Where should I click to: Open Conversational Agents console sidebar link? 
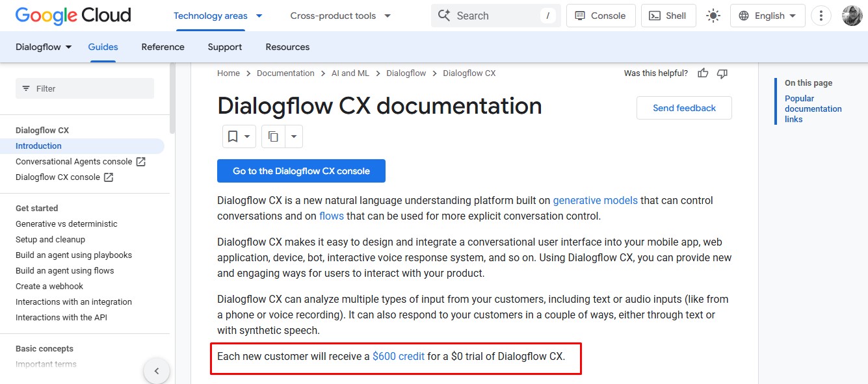[x=81, y=161]
